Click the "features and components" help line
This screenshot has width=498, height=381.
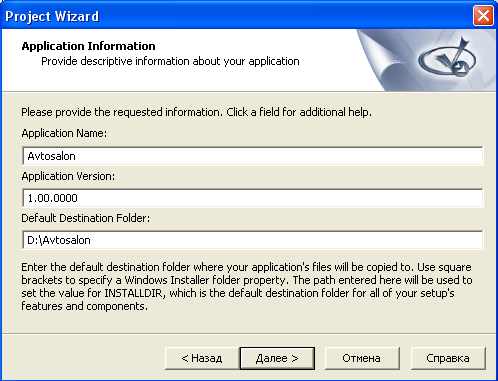click(84, 306)
